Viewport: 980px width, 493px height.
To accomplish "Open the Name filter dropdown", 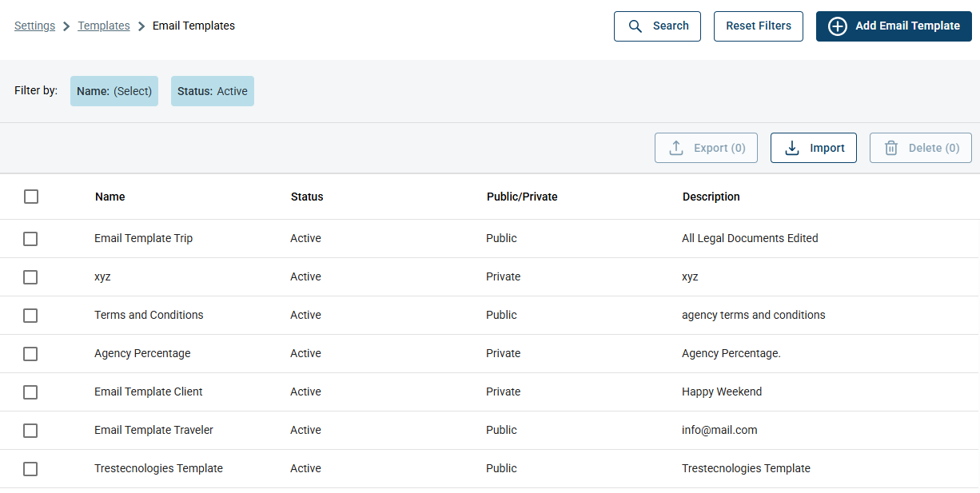I will 114,91.
